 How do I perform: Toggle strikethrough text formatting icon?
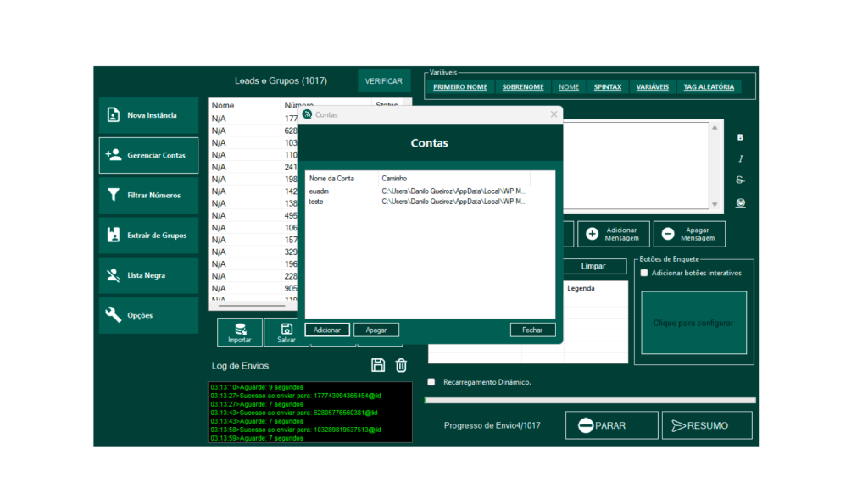[x=740, y=180]
